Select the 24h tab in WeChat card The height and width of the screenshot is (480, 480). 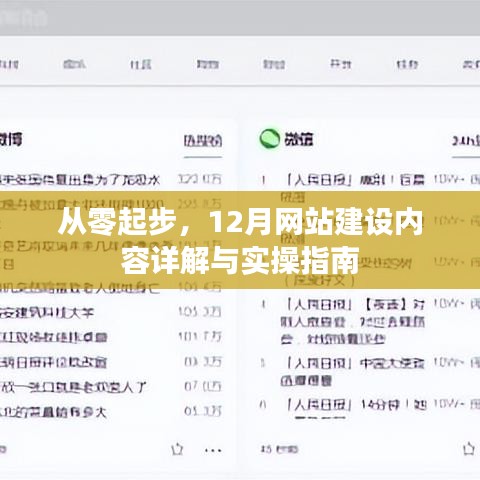point(466,141)
